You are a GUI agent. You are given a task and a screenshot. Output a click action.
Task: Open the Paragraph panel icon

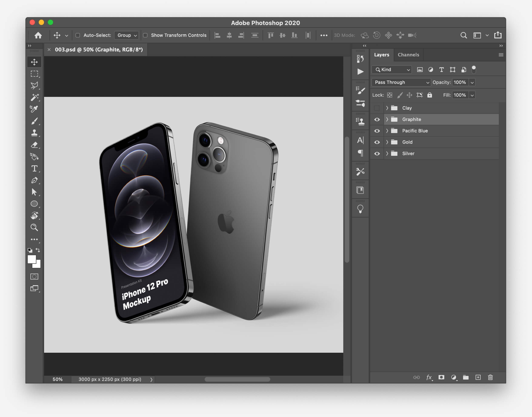point(360,153)
